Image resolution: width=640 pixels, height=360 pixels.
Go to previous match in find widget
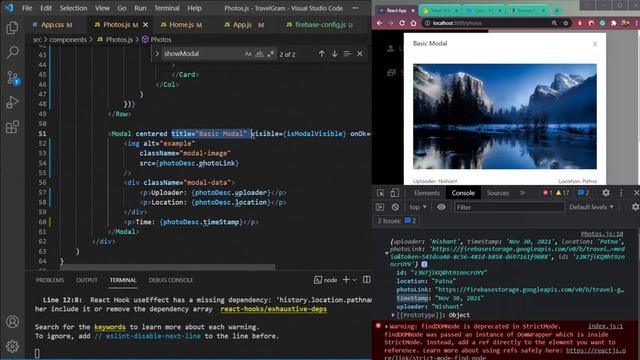[322, 54]
